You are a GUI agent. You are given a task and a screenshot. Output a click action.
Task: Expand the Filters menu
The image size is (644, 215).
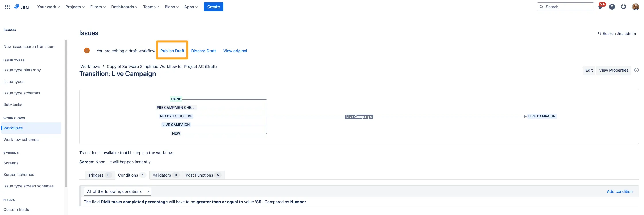click(x=98, y=7)
